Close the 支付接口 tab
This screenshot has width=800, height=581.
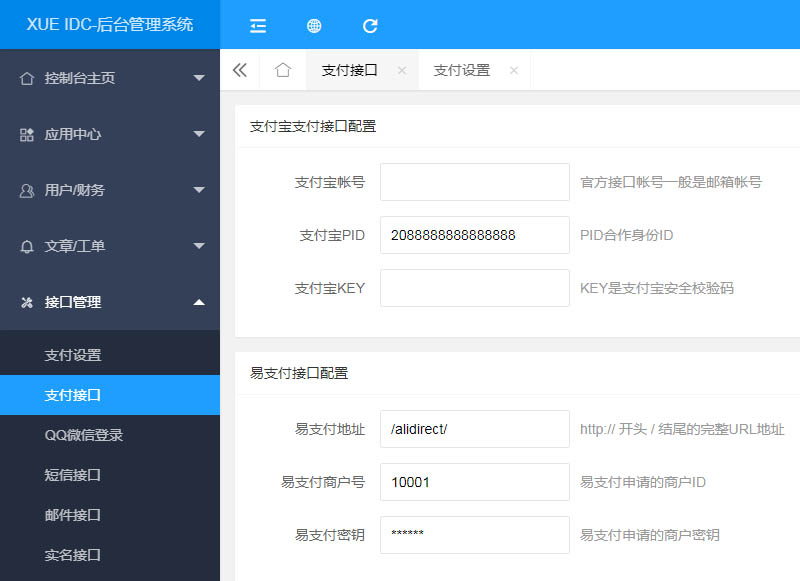pyautogui.click(x=402, y=70)
